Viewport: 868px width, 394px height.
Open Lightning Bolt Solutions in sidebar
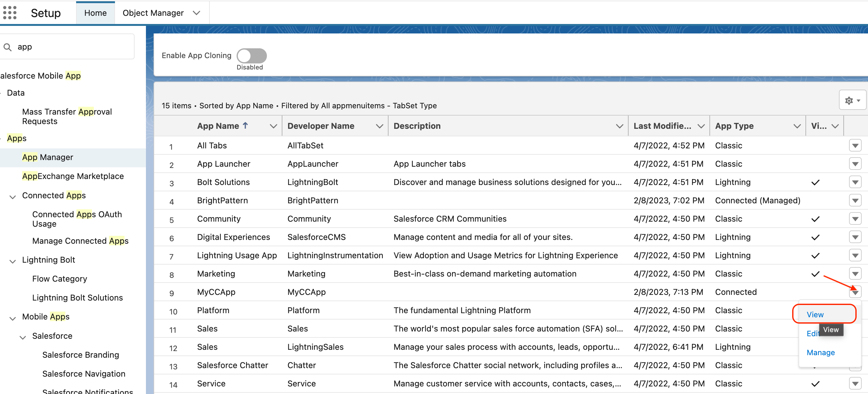click(x=77, y=298)
